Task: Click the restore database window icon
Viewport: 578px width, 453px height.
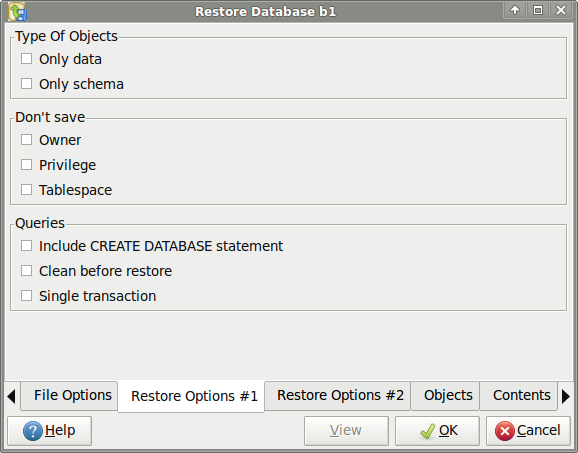Action: tap(17, 11)
